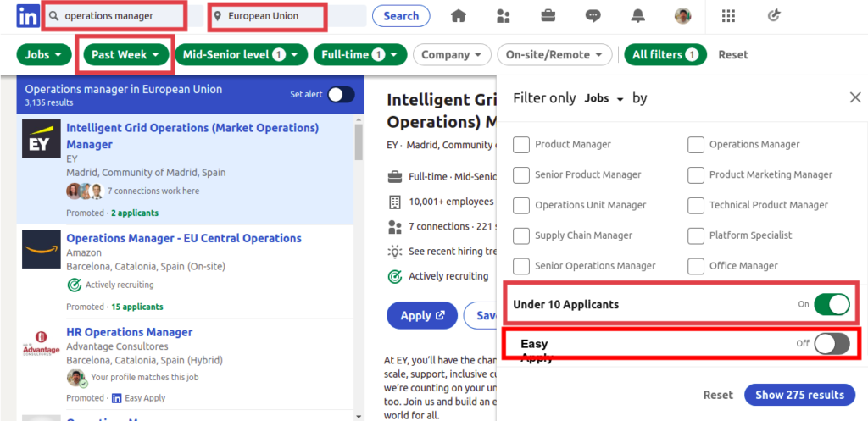Turn off Under 10 Applicants toggle
The height and width of the screenshot is (421, 868).
[832, 304]
